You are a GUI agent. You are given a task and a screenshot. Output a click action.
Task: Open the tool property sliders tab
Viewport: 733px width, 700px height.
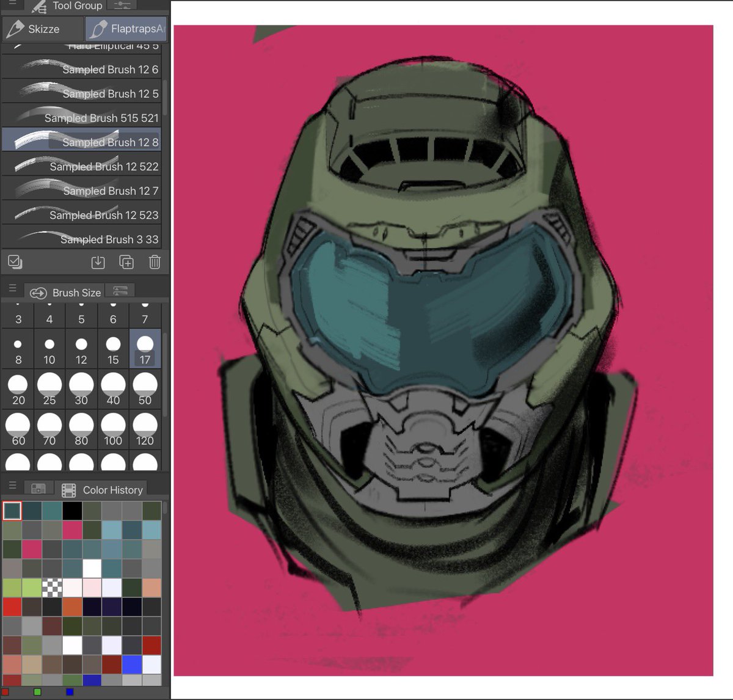point(122,5)
